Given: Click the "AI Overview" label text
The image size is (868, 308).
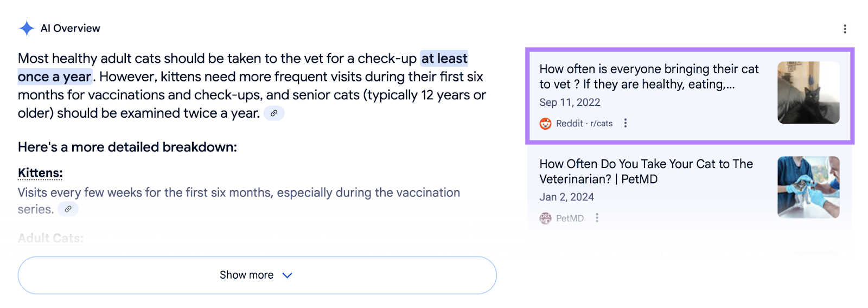Looking at the screenshot, I should [71, 28].
